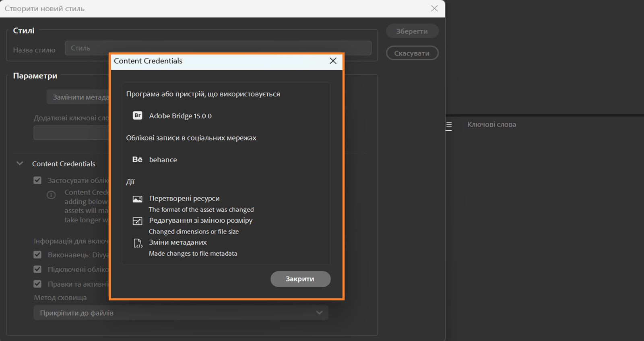
Task: Click the Дії heading
Action: [130, 182]
